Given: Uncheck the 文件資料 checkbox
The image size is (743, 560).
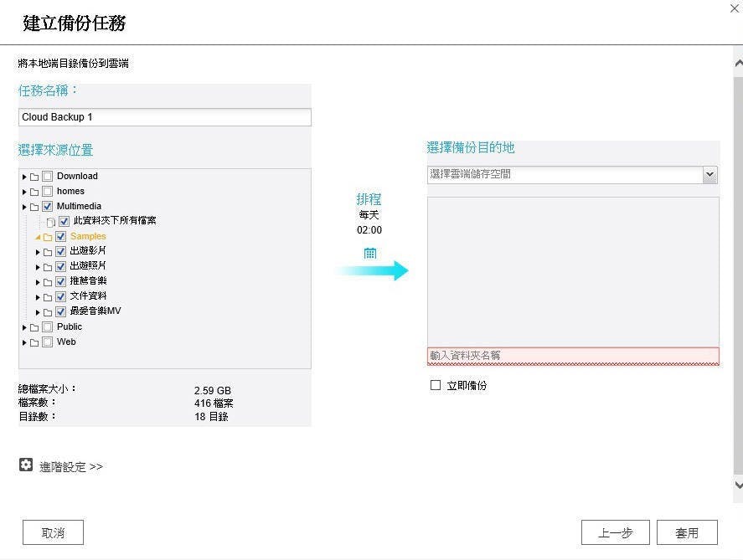Looking at the screenshot, I should (x=60, y=297).
